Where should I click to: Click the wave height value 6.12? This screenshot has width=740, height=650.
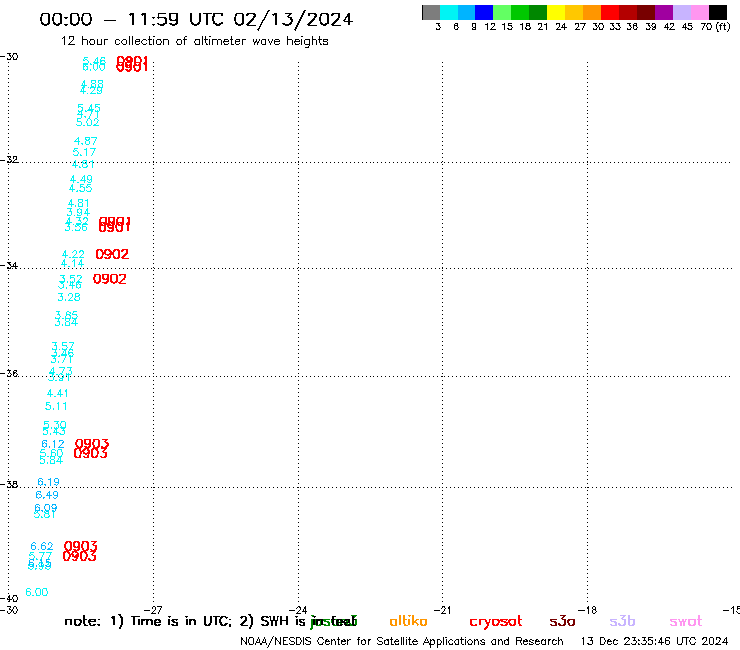point(53,444)
